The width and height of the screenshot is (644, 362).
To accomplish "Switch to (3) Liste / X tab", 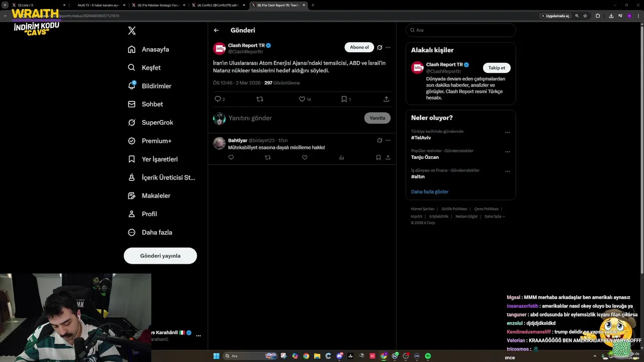I will pyautogui.click(x=38, y=5).
